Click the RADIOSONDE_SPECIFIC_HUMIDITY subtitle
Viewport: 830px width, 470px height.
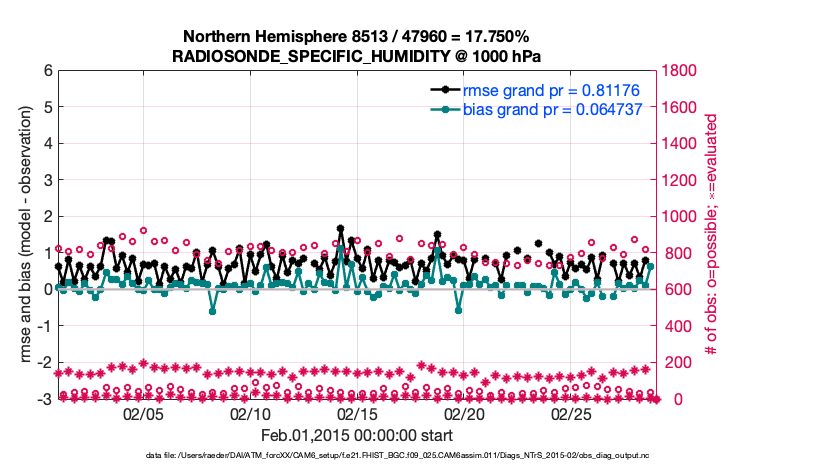357,56
